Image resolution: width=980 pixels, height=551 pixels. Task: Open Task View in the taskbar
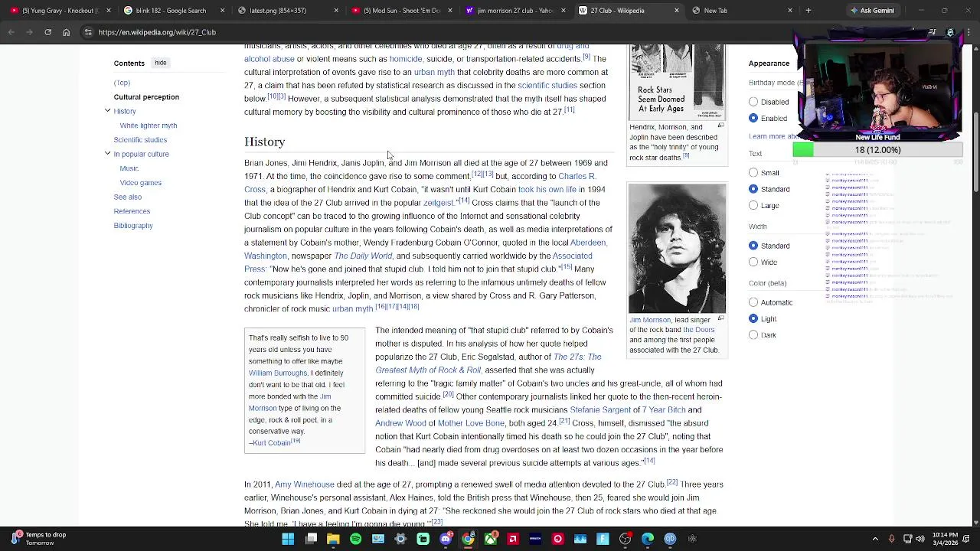[311, 539]
